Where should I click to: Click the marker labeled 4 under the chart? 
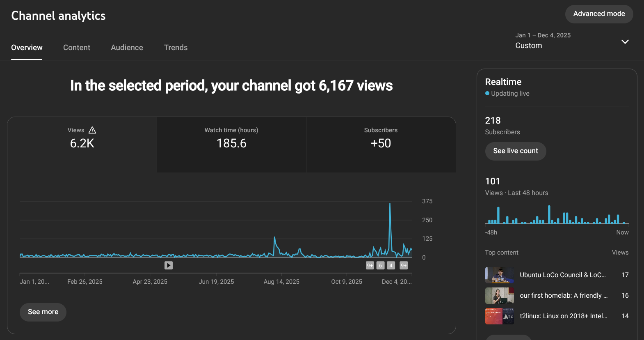point(391,265)
